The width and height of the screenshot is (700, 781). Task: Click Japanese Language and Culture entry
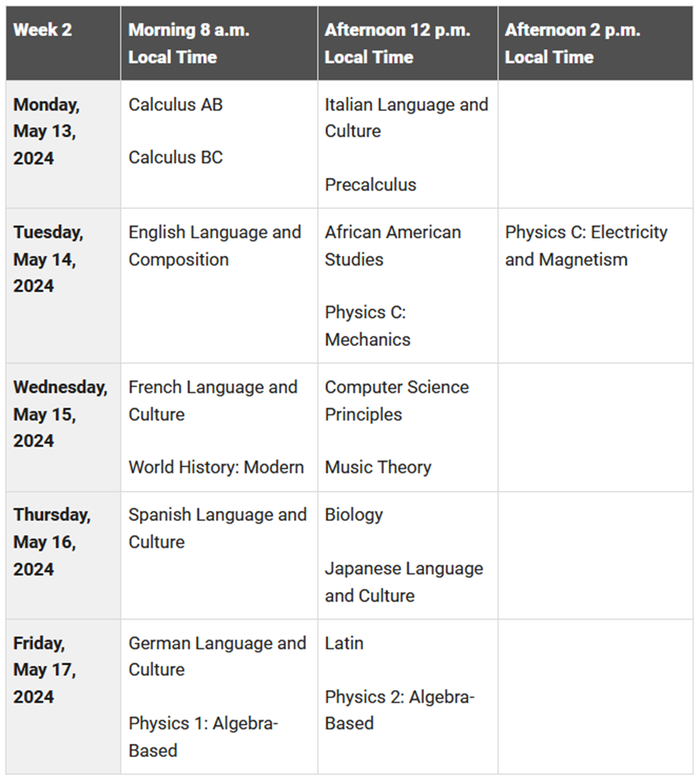404,582
